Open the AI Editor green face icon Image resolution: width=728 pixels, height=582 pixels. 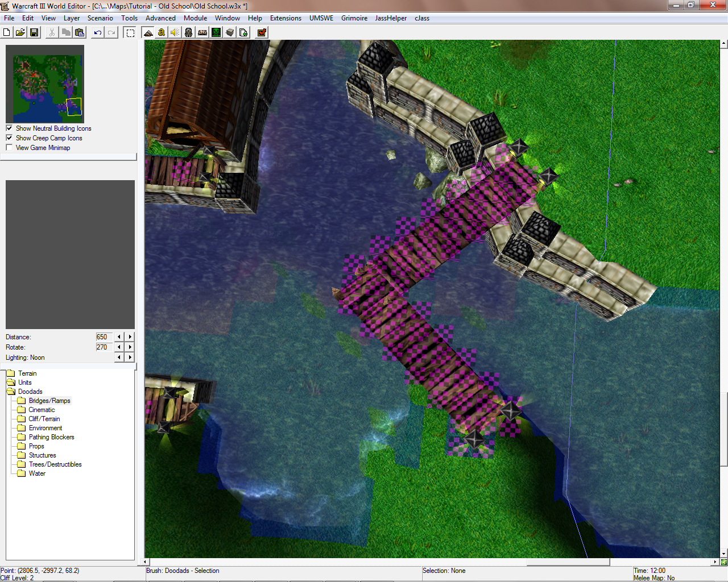[216, 32]
